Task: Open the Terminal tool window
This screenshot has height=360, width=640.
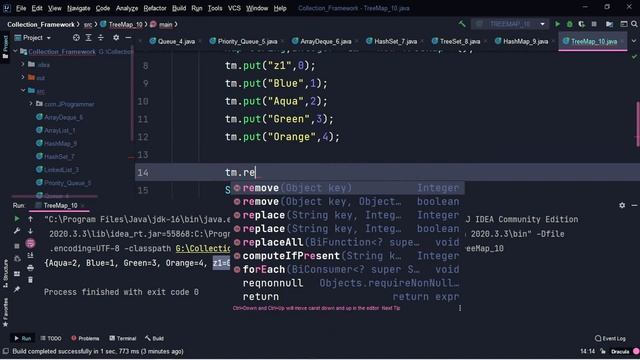Action: pyautogui.click(x=122, y=338)
